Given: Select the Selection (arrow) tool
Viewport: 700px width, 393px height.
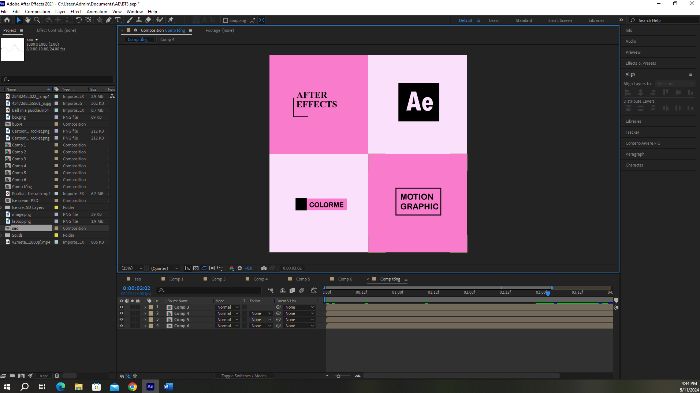Looking at the screenshot, I should [x=18, y=20].
